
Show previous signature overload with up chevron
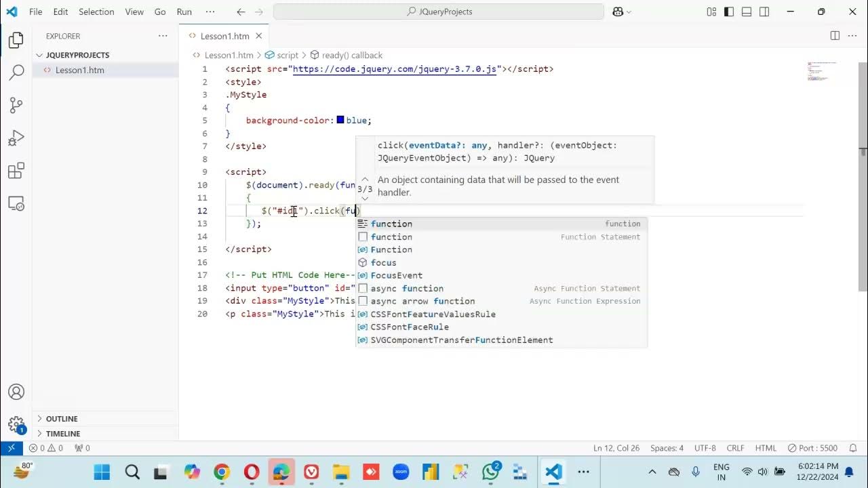(365, 180)
